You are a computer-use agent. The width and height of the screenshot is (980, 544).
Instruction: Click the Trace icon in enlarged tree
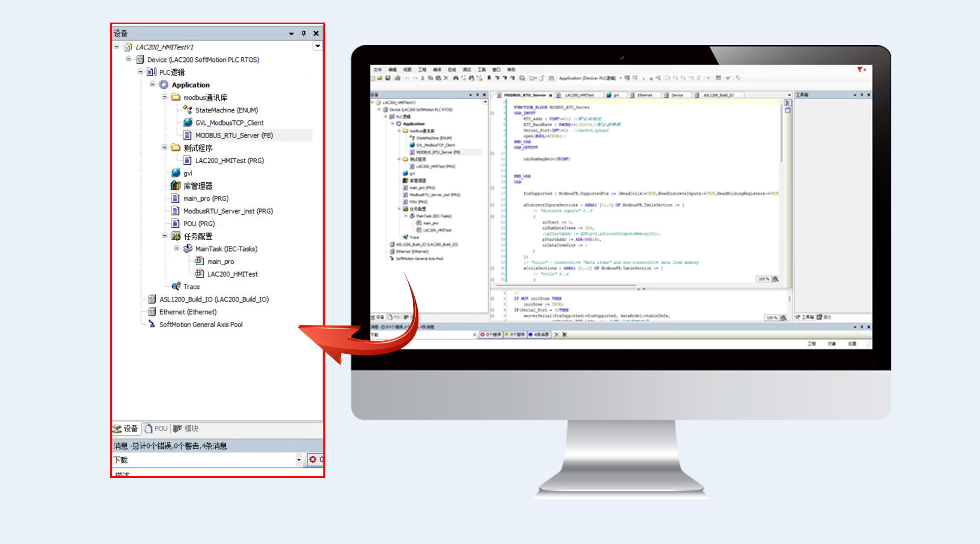[176, 286]
